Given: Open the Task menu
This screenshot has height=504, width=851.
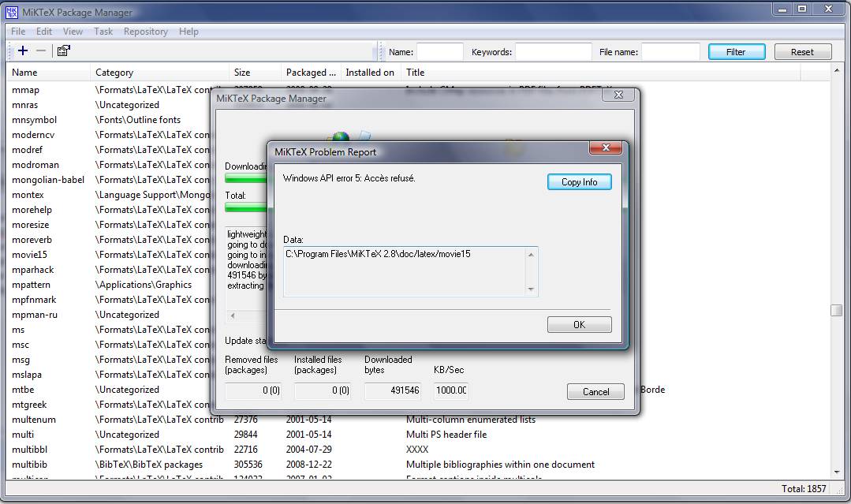Looking at the screenshot, I should [x=103, y=32].
